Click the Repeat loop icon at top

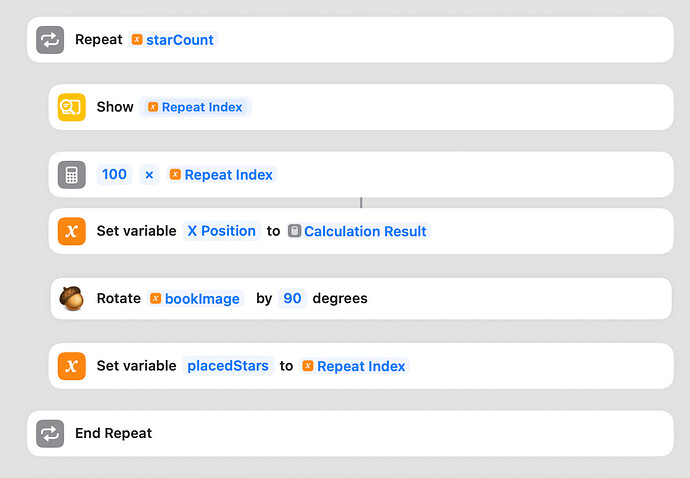[x=50, y=40]
